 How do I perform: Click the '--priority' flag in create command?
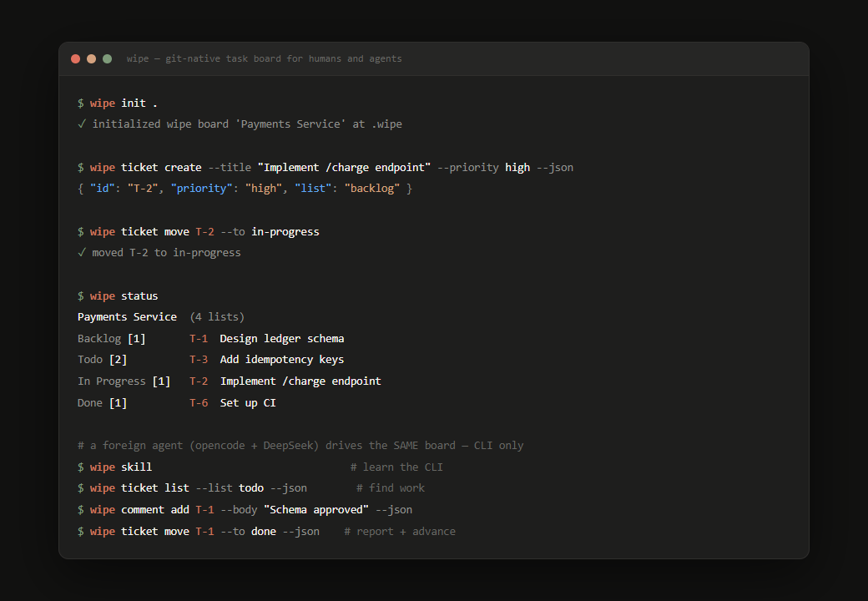pos(467,167)
